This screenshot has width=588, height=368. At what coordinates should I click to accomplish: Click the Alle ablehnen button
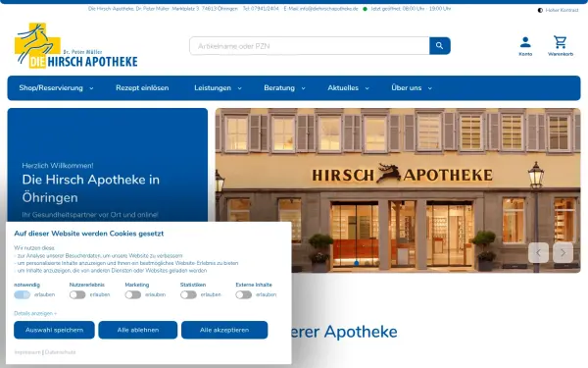point(138,330)
